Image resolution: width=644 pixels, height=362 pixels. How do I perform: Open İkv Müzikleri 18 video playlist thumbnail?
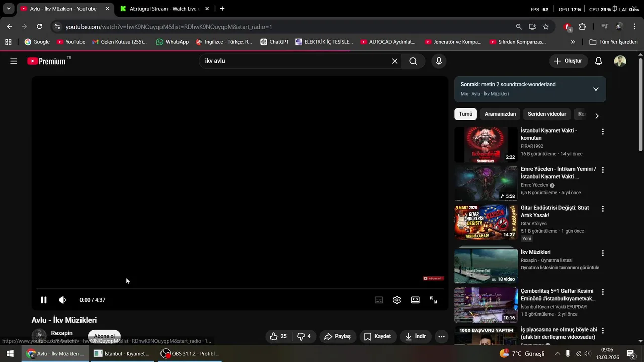click(486, 266)
